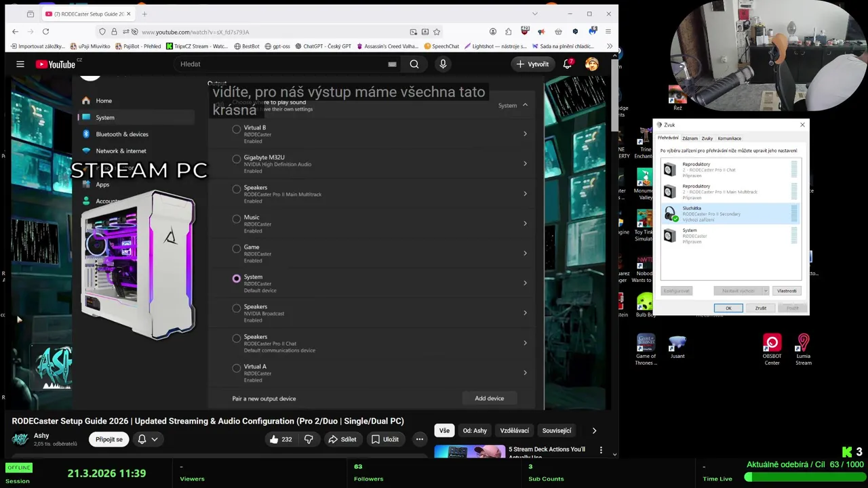Go back in the browser
The height and width of the screenshot is (488, 868).
tap(16, 32)
